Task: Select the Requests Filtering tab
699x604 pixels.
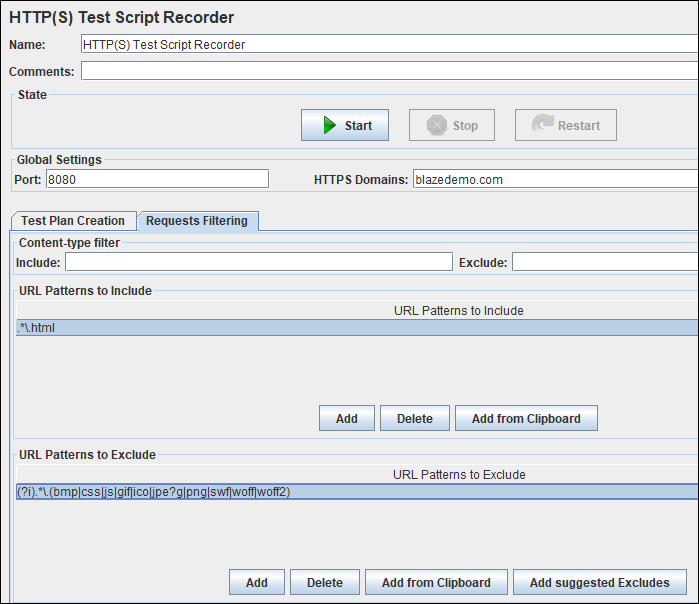Action: [197, 221]
